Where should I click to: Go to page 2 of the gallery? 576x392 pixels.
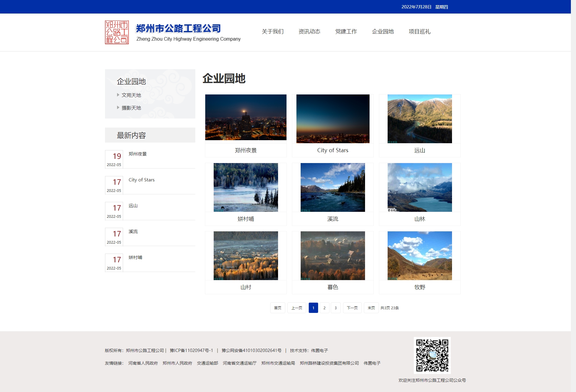(x=324, y=307)
